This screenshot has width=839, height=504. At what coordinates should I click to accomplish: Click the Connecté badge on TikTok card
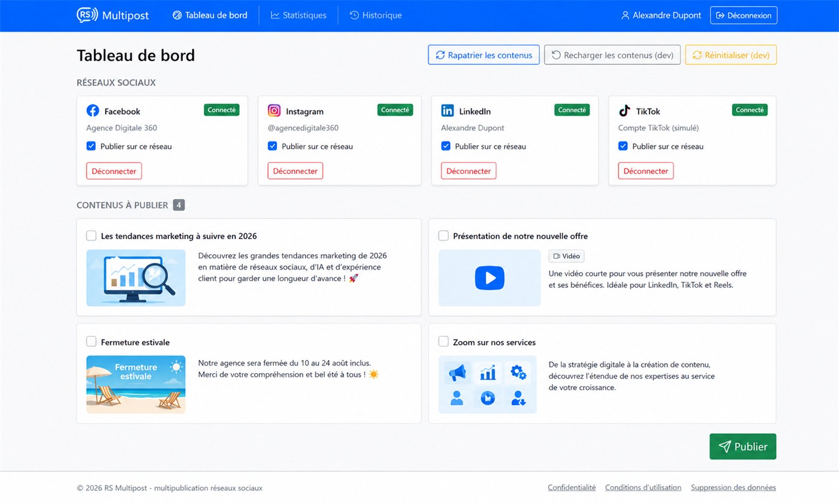750,110
